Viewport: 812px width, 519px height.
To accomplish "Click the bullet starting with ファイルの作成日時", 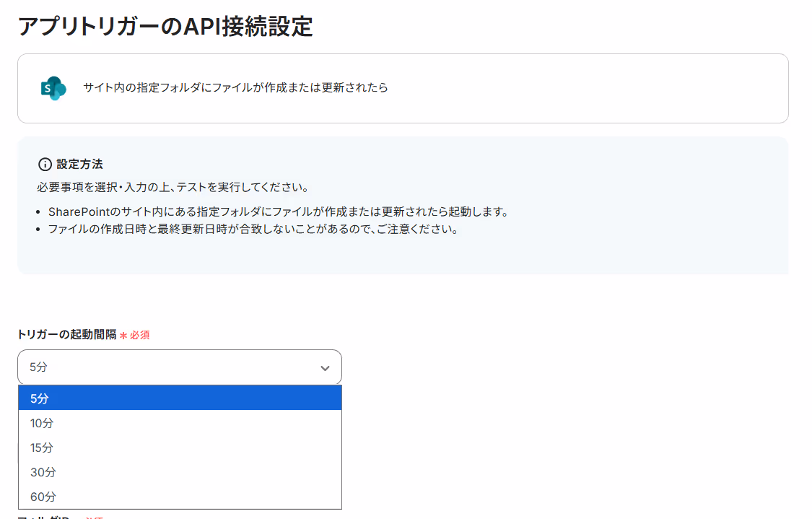I will (x=253, y=229).
